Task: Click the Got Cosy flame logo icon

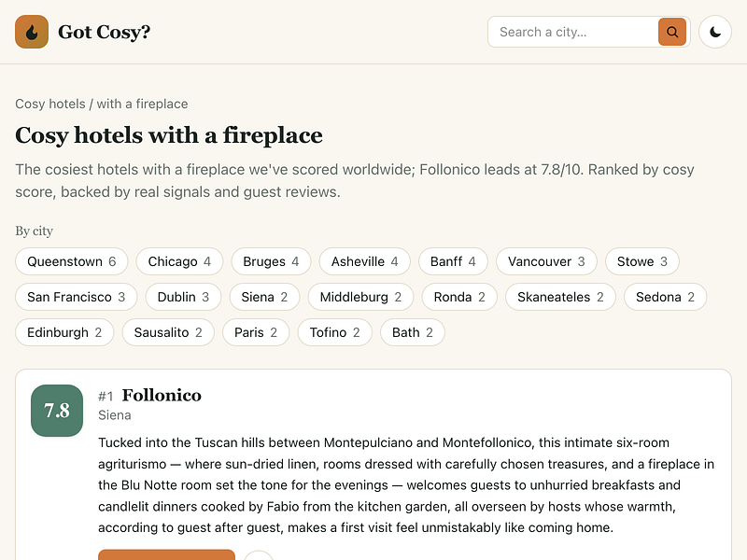Action: click(32, 32)
